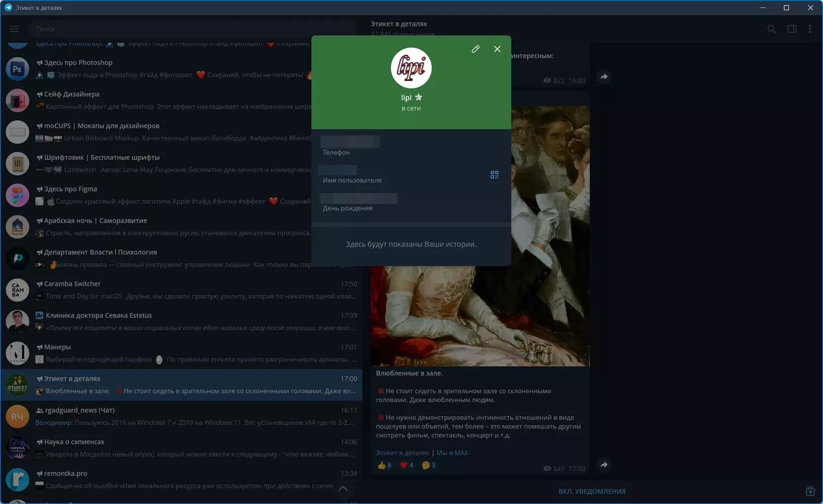823x504 pixels.
Task: Open Здесь про Figma channel
Action: (181, 195)
